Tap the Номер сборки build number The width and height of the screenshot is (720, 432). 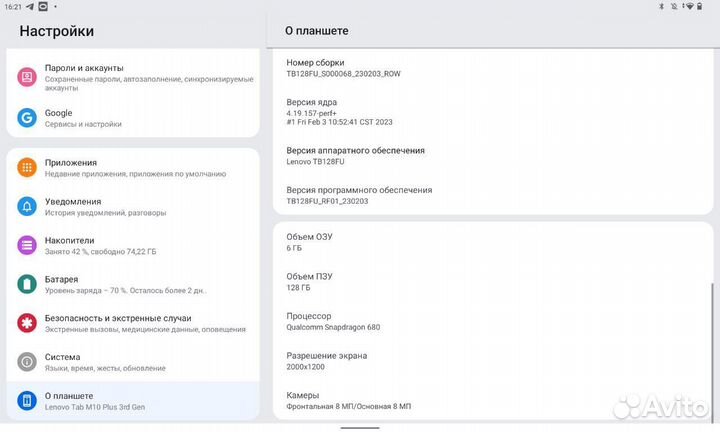[x=343, y=67]
